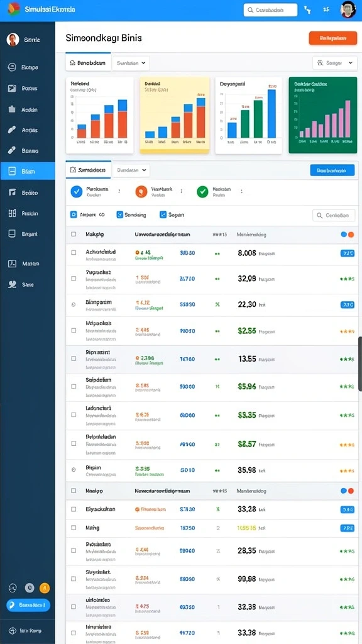
Task: Open the yellow-background chart card
Action: pyautogui.click(x=175, y=115)
